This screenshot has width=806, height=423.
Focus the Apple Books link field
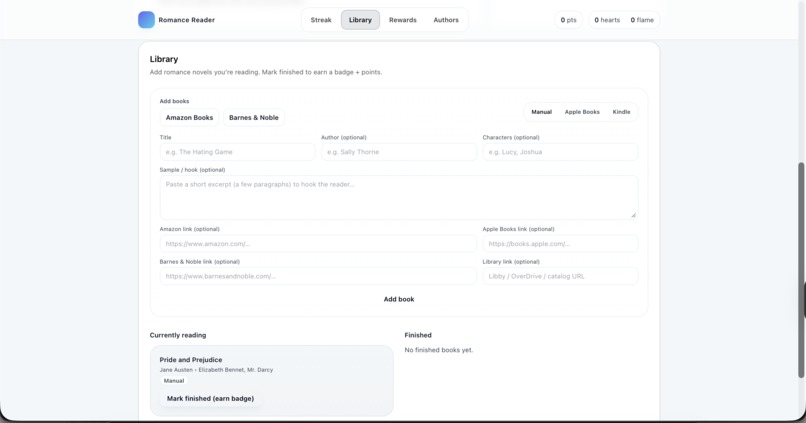(x=560, y=244)
